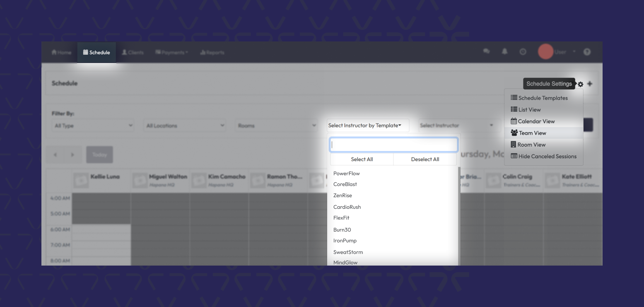The height and width of the screenshot is (307, 644).
Task: Select PowerFlow template in the list
Action: pyautogui.click(x=347, y=174)
